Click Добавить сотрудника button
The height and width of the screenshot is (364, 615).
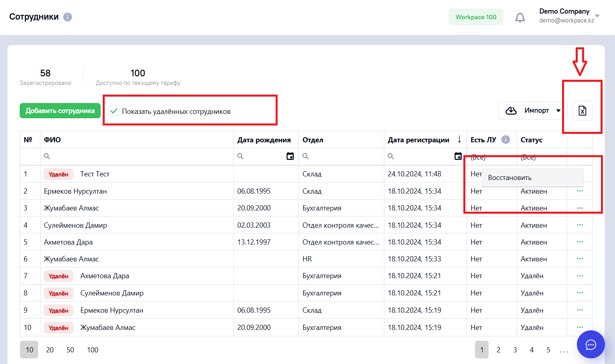[60, 111]
